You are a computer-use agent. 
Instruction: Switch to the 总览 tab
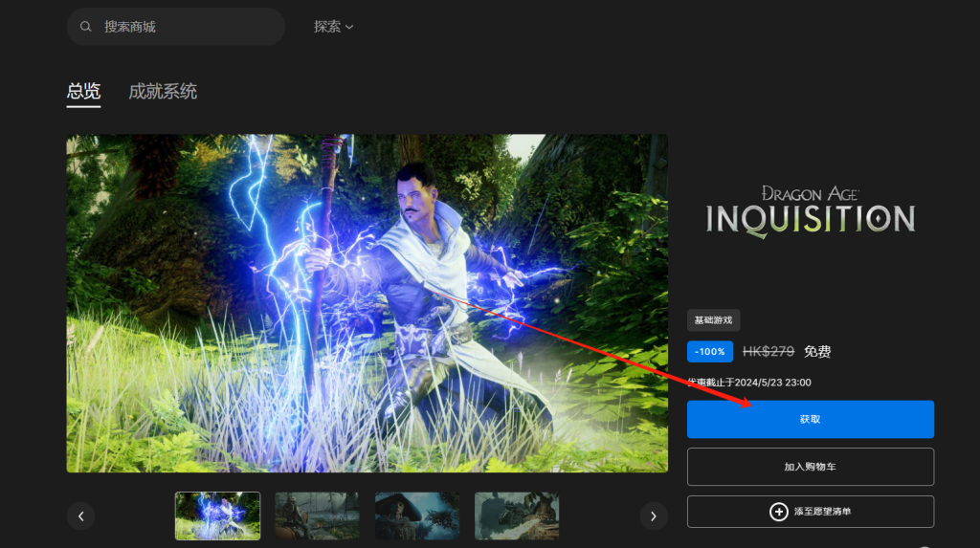[x=83, y=92]
